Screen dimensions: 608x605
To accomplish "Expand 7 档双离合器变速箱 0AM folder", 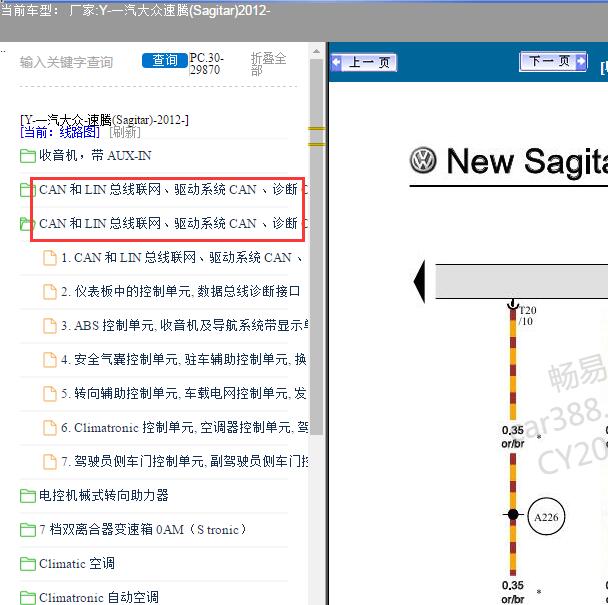I will point(143,530).
